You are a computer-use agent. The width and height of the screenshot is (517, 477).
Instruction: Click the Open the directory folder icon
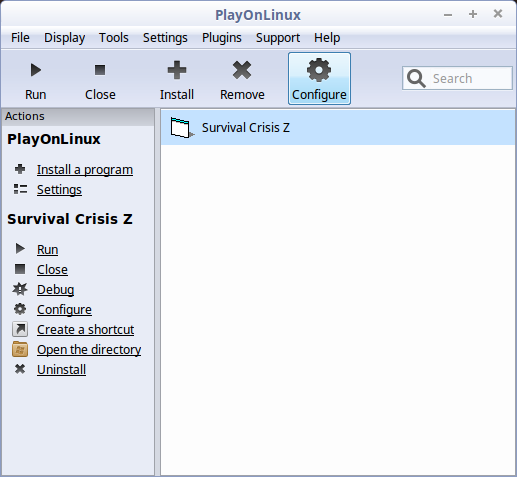20,349
